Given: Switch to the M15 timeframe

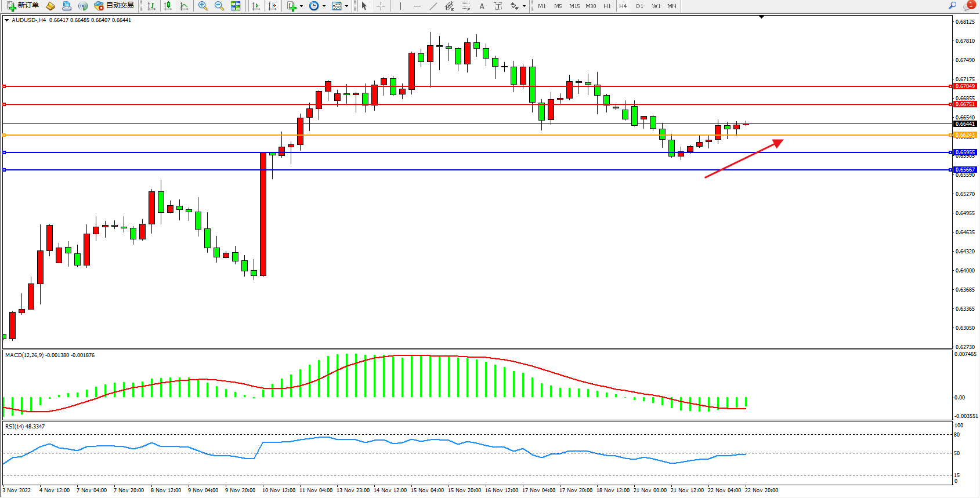Looking at the screenshot, I should tap(574, 6).
